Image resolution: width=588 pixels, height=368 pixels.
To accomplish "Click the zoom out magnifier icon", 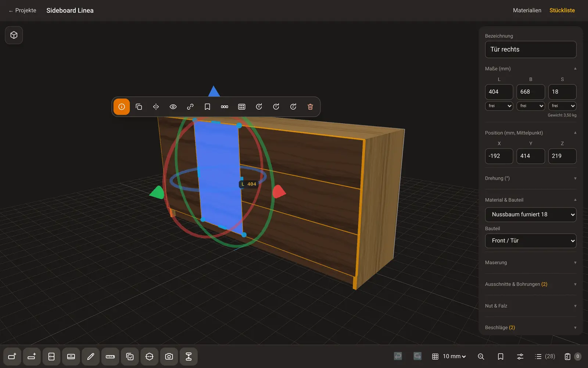I will click(x=481, y=356).
